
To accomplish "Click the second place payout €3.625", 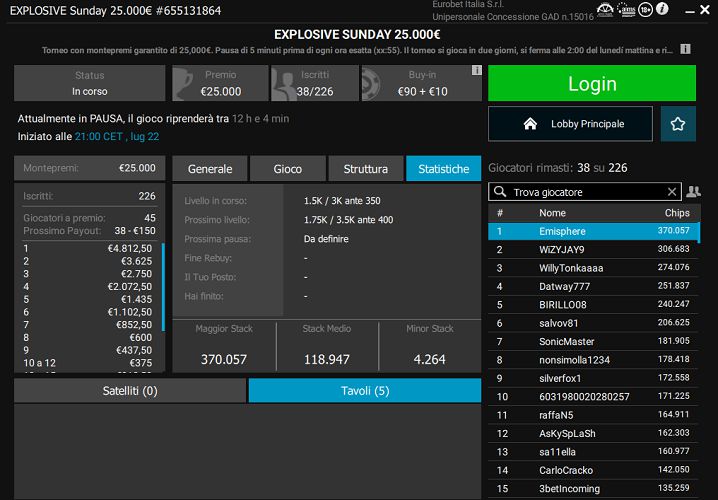I will (x=136, y=261).
